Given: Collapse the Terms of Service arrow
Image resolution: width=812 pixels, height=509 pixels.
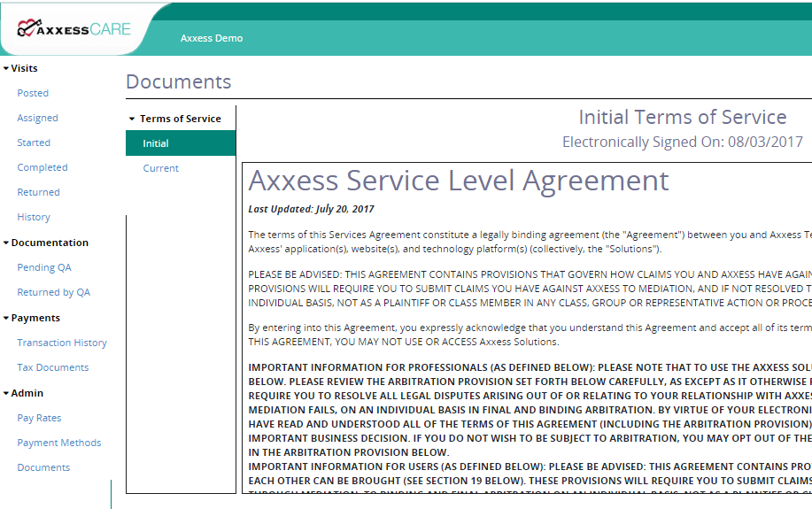Looking at the screenshot, I should 132,120.
